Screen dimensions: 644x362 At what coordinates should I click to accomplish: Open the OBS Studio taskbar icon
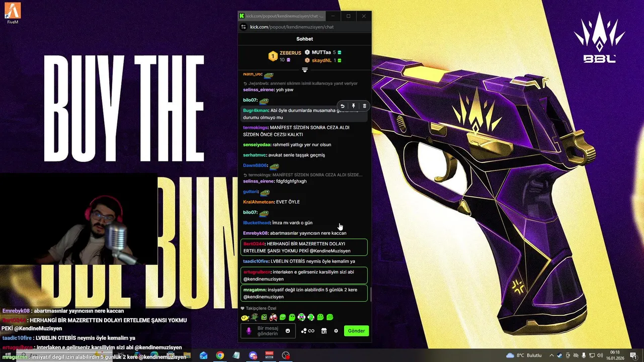[x=286, y=355]
